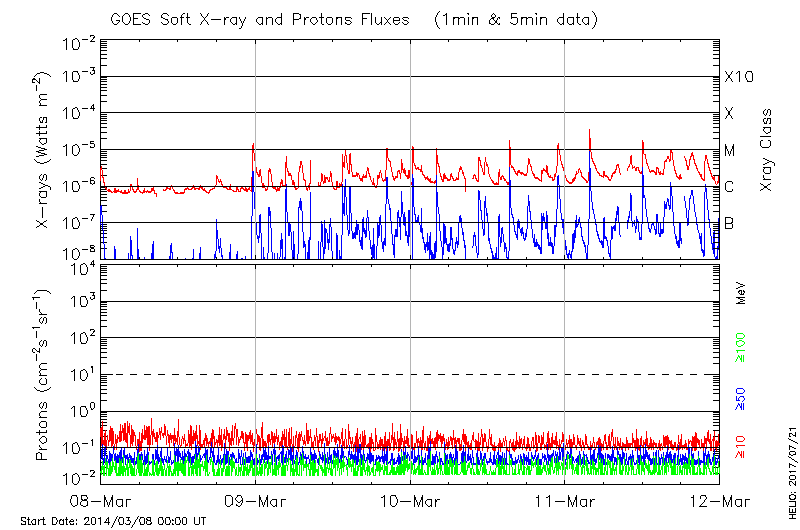
Task: Select the B class label on the right axis
Action: pyautogui.click(x=729, y=223)
